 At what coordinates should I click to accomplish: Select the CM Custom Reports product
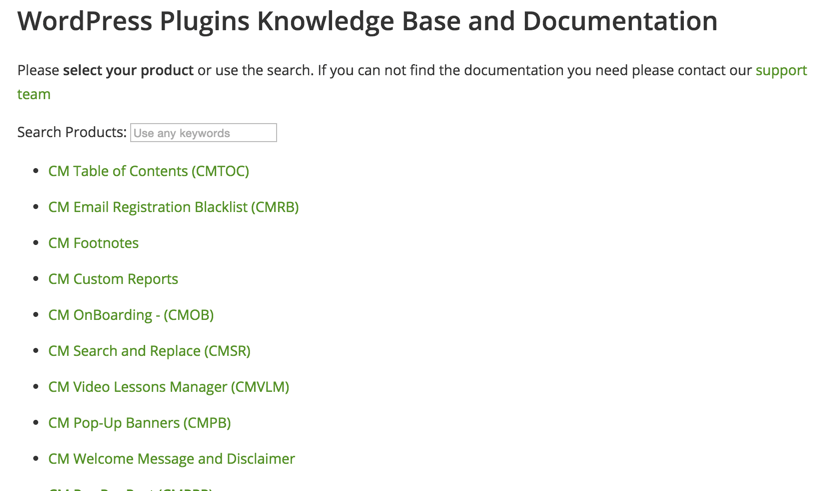pyautogui.click(x=113, y=279)
